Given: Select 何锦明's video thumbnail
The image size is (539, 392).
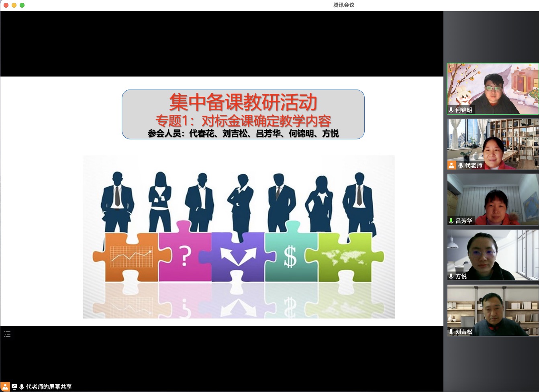Looking at the screenshot, I should 492,88.
